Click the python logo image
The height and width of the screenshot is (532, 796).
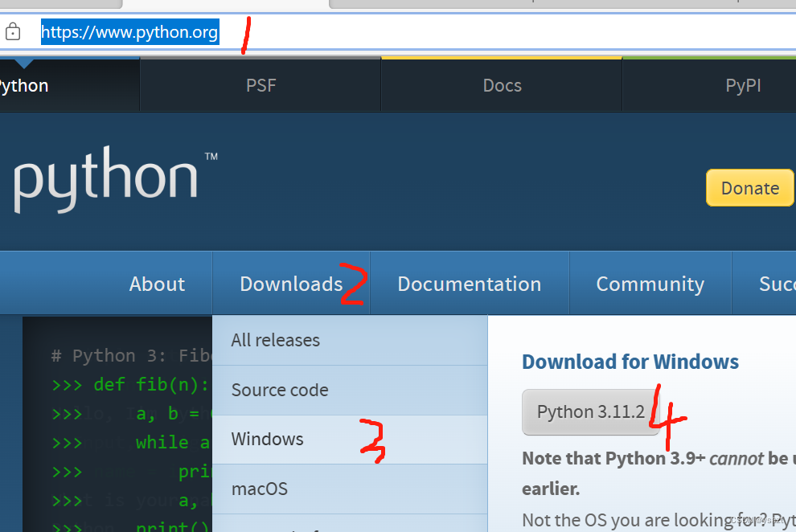coord(115,178)
